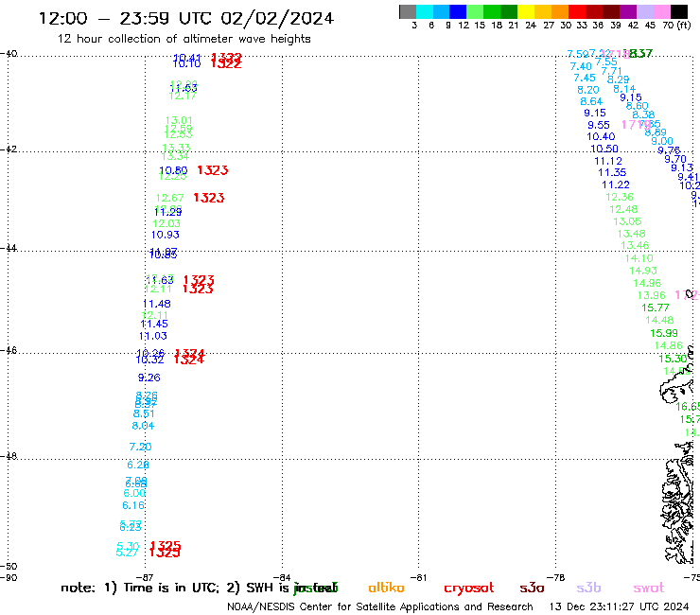Click the wave height value '11.03'
Viewport: 700px width, 615px height.
152,336
